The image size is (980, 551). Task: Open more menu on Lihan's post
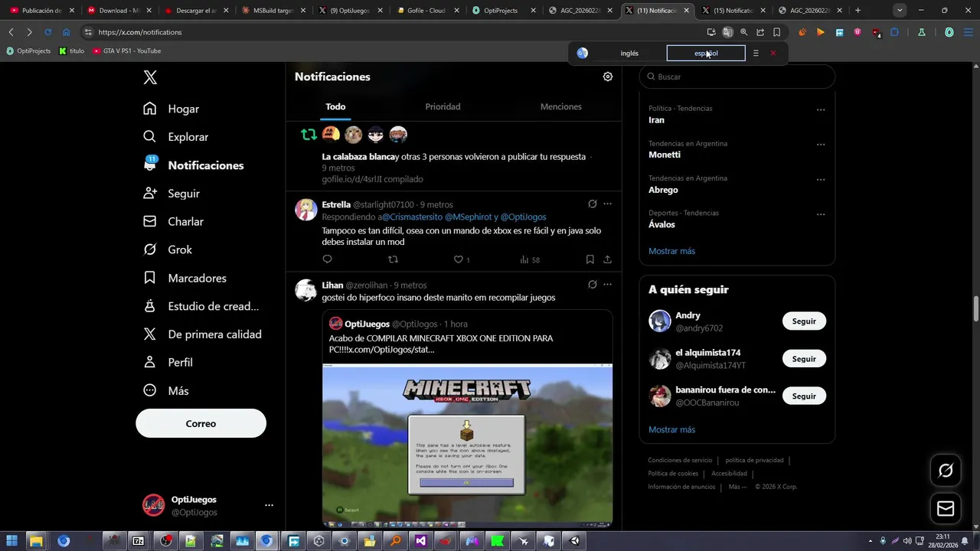point(608,285)
